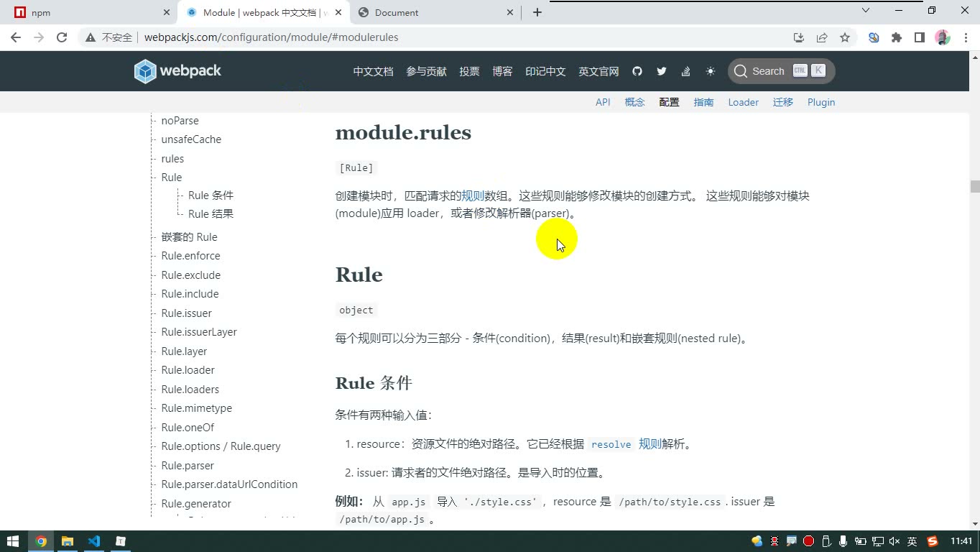The height and width of the screenshot is (552, 980).
Task: Bookmark this page with the star icon
Action: pos(845,37)
